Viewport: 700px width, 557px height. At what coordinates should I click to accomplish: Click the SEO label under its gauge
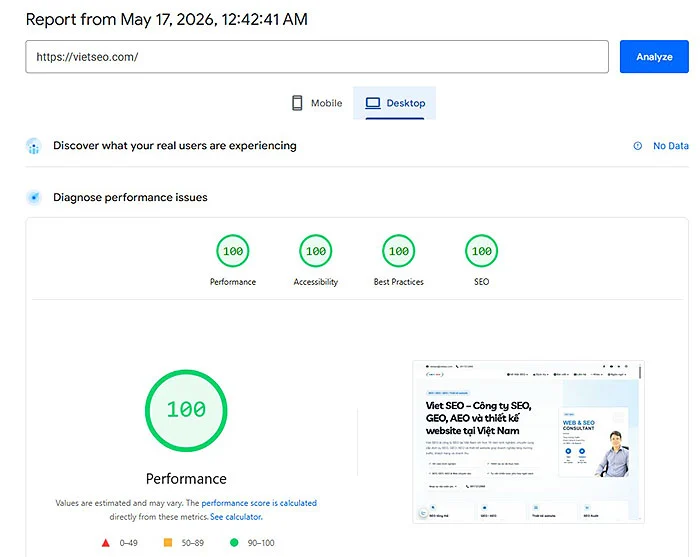[x=481, y=282]
